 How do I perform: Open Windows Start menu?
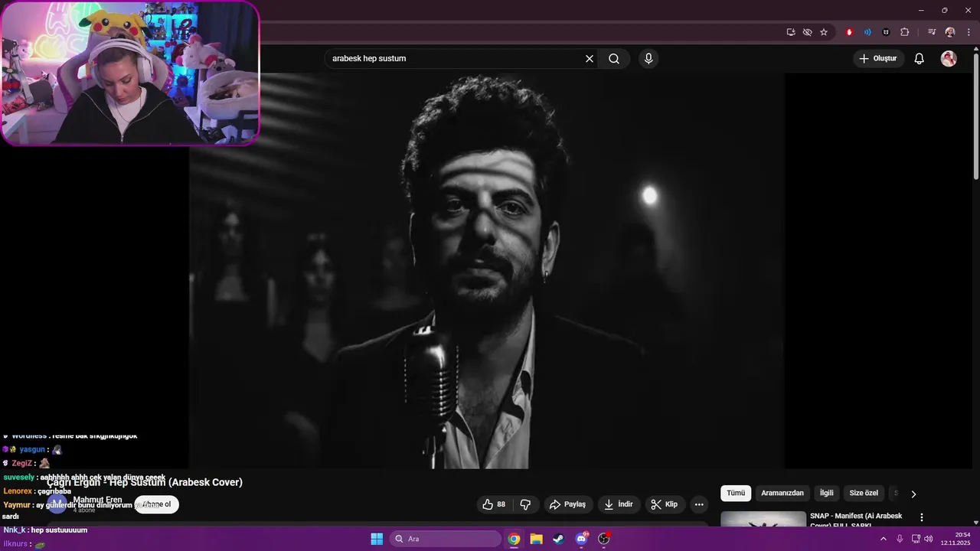(377, 539)
